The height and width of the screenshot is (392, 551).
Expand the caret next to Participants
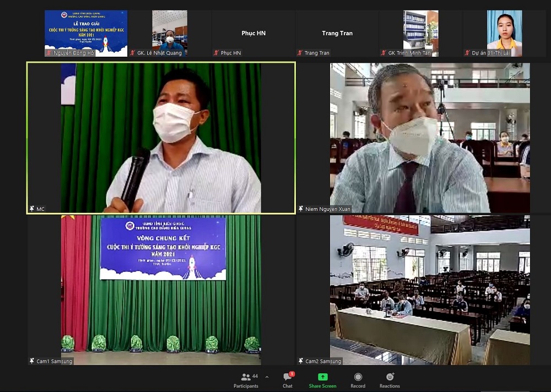[x=267, y=377]
